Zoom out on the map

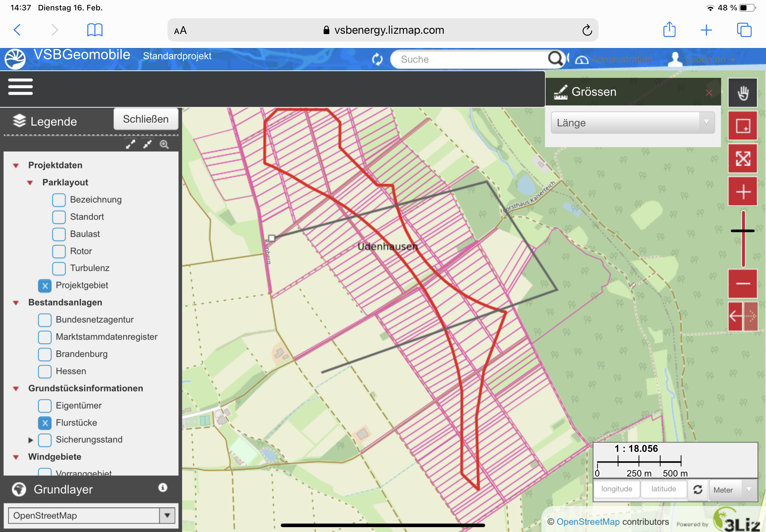tap(743, 284)
